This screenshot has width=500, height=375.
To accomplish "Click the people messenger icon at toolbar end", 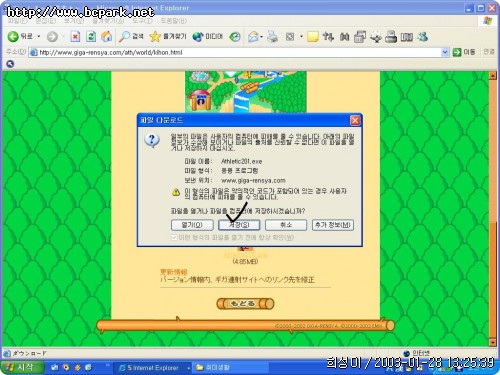I will (x=422, y=37).
